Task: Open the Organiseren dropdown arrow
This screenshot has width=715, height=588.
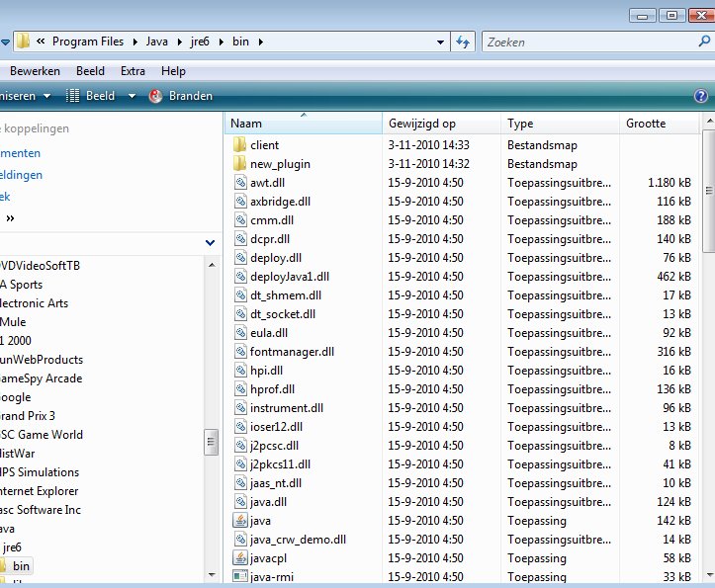Action: click(x=46, y=96)
